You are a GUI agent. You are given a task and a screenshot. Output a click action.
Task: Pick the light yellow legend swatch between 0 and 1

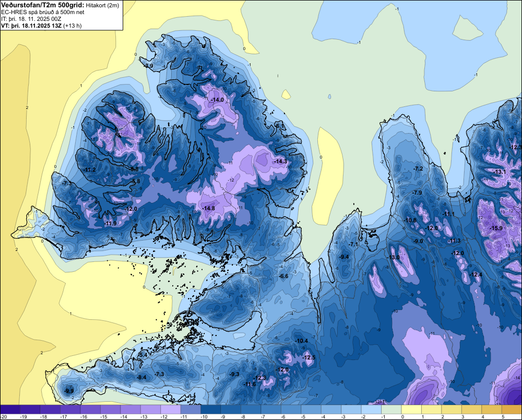tap(412, 410)
